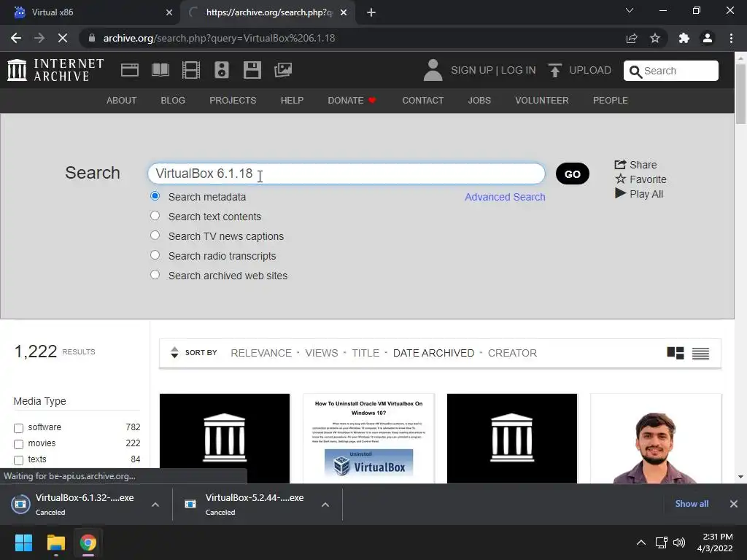Expand VirtualBox-5.2.44 download options arrow

click(x=325, y=505)
